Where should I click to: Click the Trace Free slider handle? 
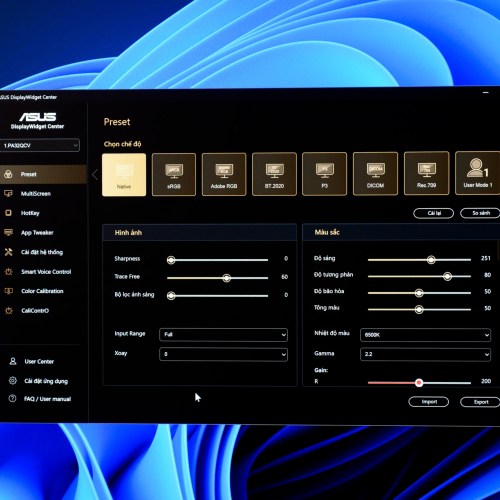[x=227, y=278]
